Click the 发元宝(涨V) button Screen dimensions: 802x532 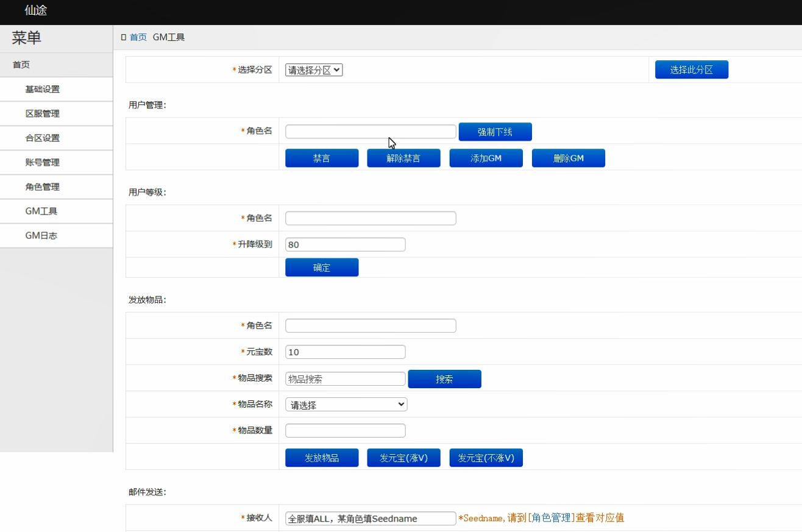tap(403, 458)
